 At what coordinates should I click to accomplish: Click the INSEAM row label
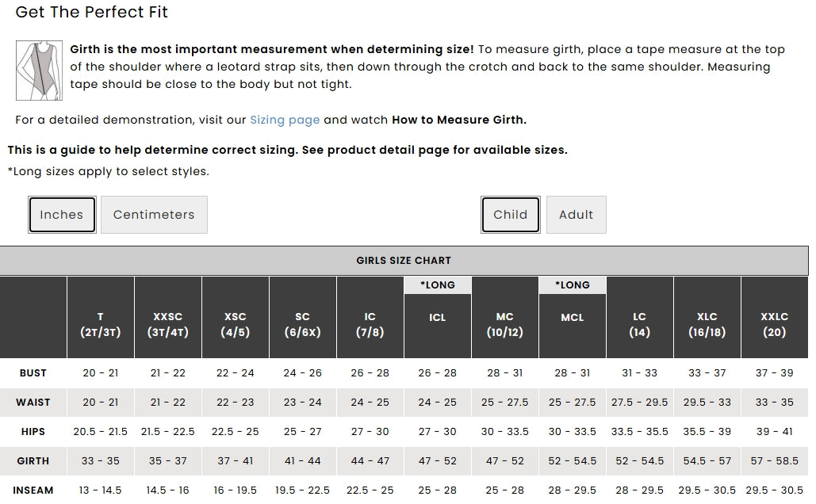pyautogui.click(x=33, y=490)
